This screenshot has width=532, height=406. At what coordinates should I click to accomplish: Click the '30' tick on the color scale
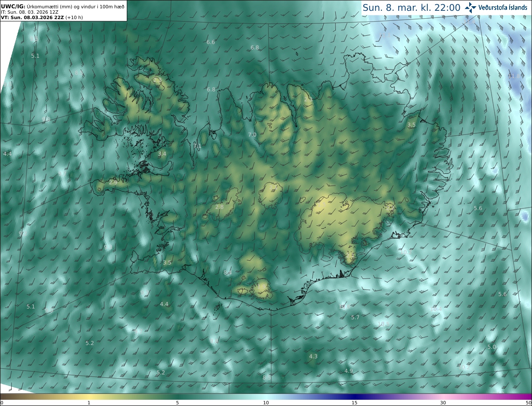tap(443, 403)
